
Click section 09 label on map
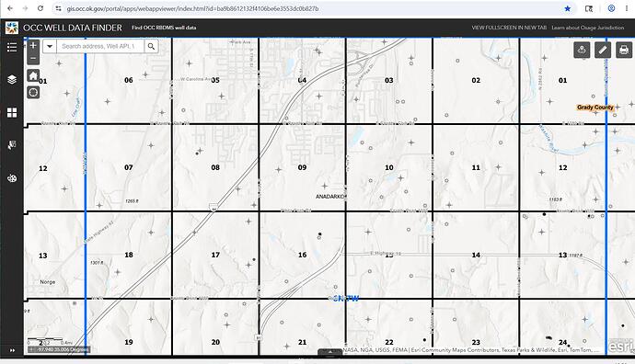(302, 167)
